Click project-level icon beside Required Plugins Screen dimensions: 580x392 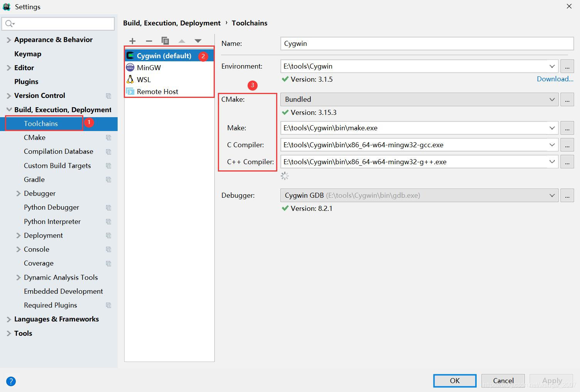(x=109, y=305)
